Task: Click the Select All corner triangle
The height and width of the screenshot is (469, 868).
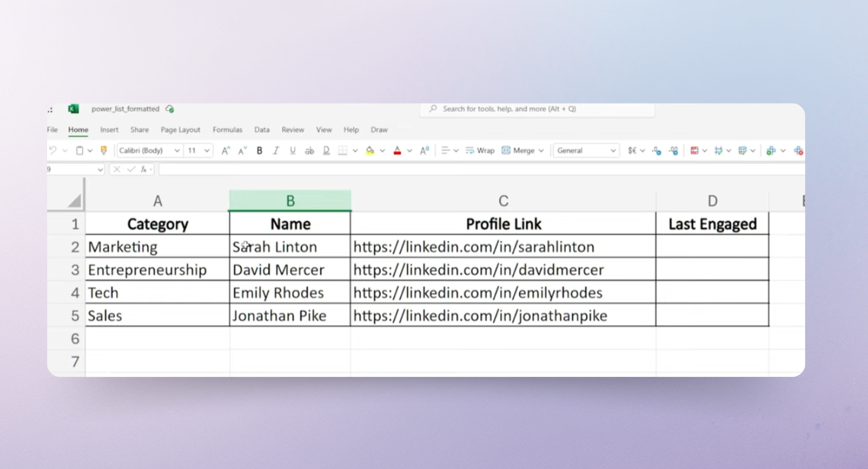Action: pos(75,201)
